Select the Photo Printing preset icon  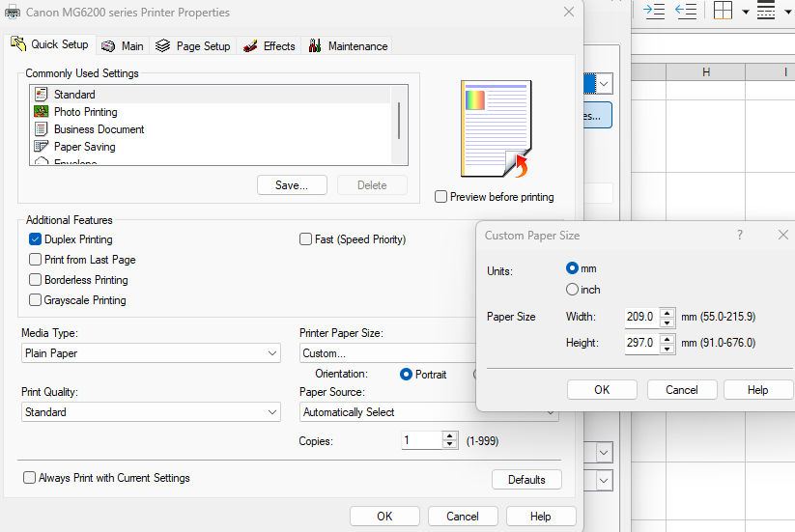41,112
